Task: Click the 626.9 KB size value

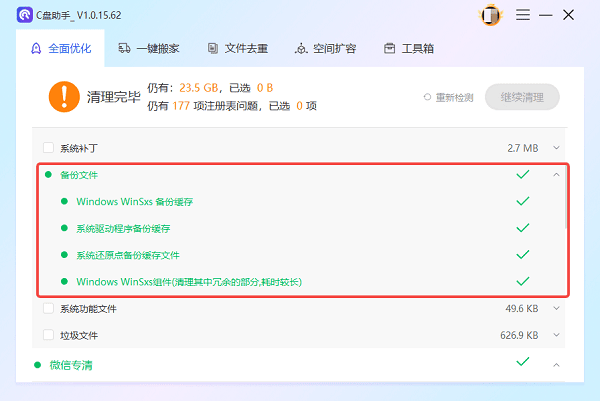Action: 519,335
